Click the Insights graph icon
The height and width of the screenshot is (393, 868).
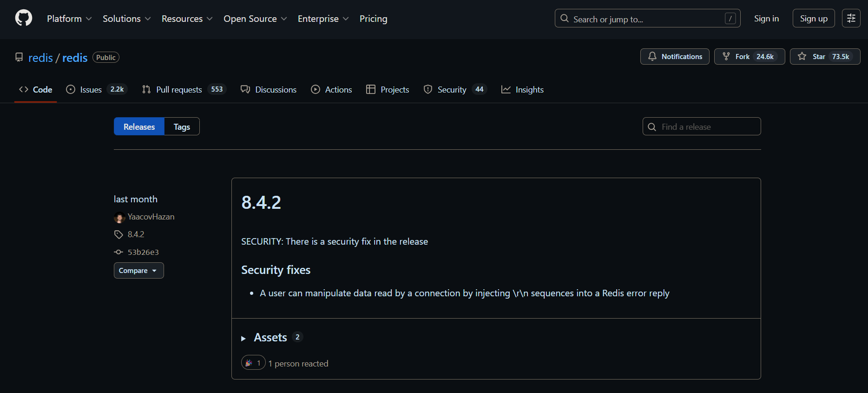506,89
